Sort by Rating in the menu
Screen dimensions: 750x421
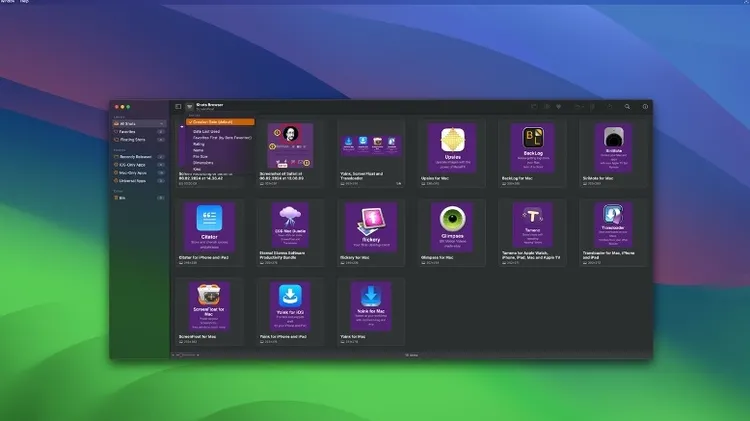pos(200,142)
